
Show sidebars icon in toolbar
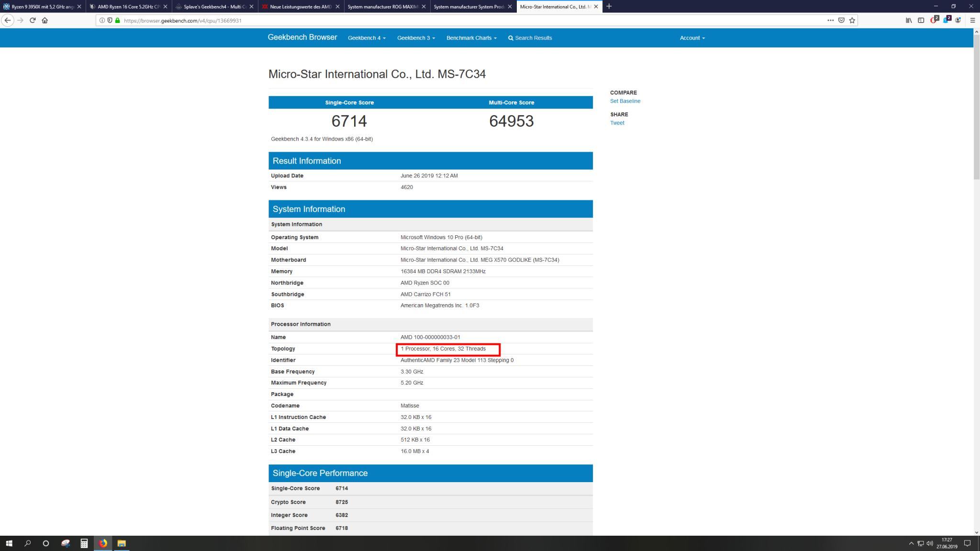tap(921, 20)
